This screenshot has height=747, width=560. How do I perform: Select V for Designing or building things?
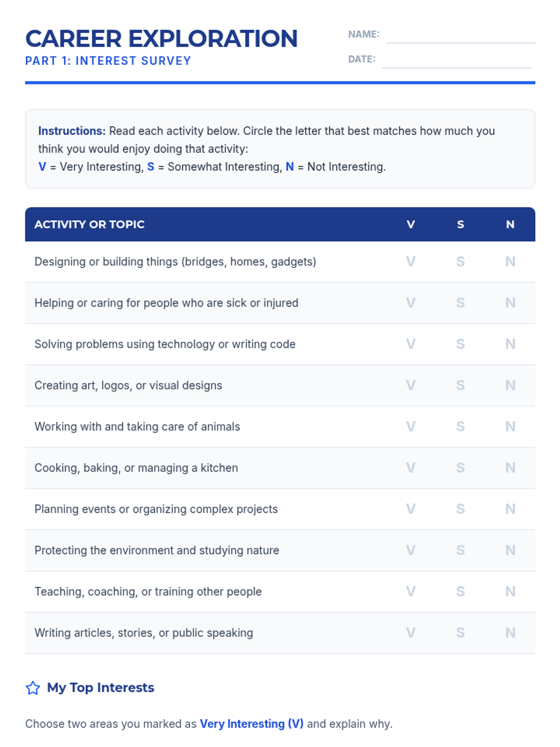point(411,261)
